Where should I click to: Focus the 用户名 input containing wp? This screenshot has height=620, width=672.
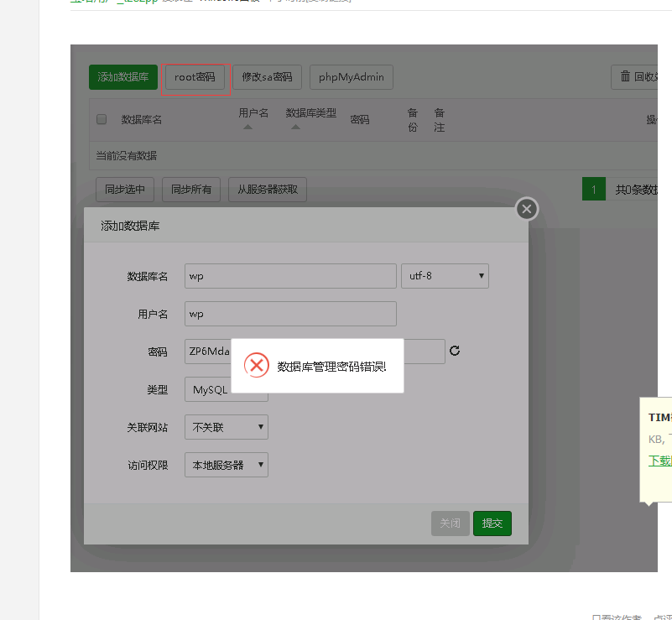click(290, 314)
